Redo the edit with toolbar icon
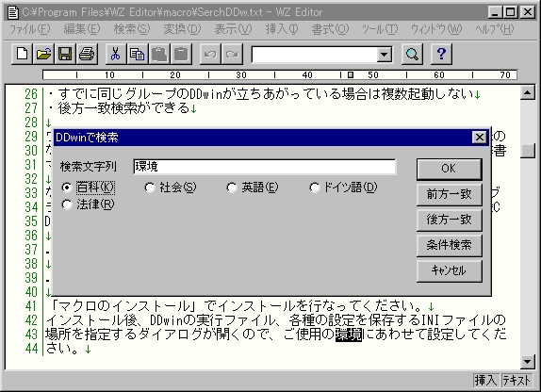The height and width of the screenshot is (392, 541). click(232, 54)
